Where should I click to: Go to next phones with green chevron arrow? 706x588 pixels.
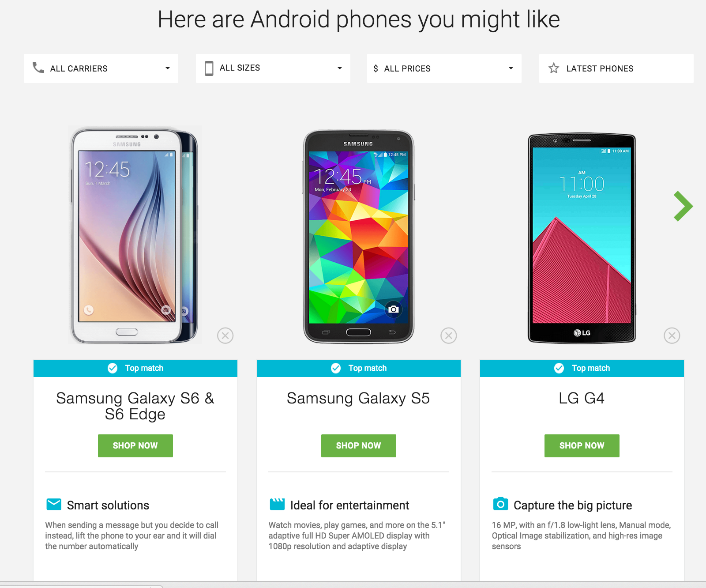coord(683,206)
